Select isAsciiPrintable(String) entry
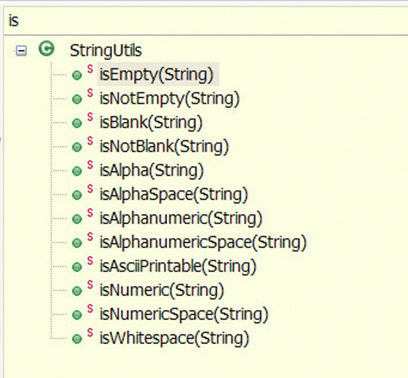 coord(178,267)
